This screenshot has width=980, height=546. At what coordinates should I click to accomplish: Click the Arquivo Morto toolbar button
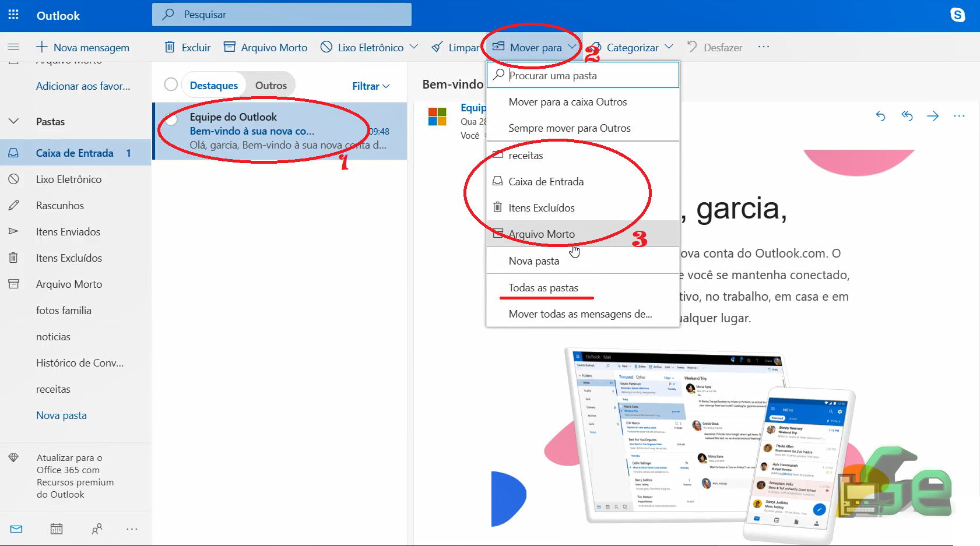266,47
